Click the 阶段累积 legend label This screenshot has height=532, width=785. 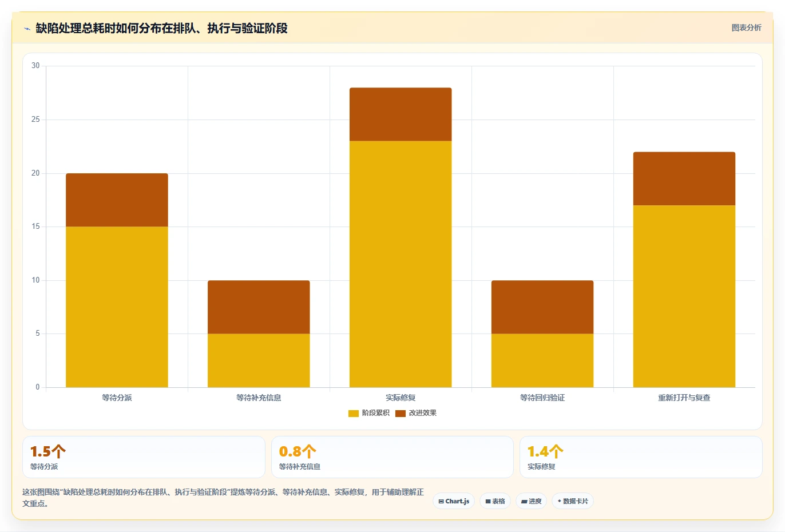(x=376, y=413)
